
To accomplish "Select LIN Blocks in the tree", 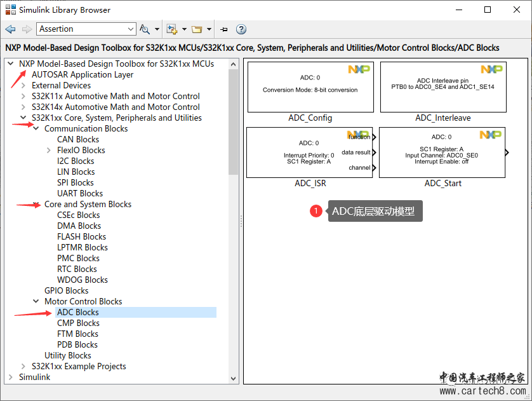I will pyautogui.click(x=76, y=172).
